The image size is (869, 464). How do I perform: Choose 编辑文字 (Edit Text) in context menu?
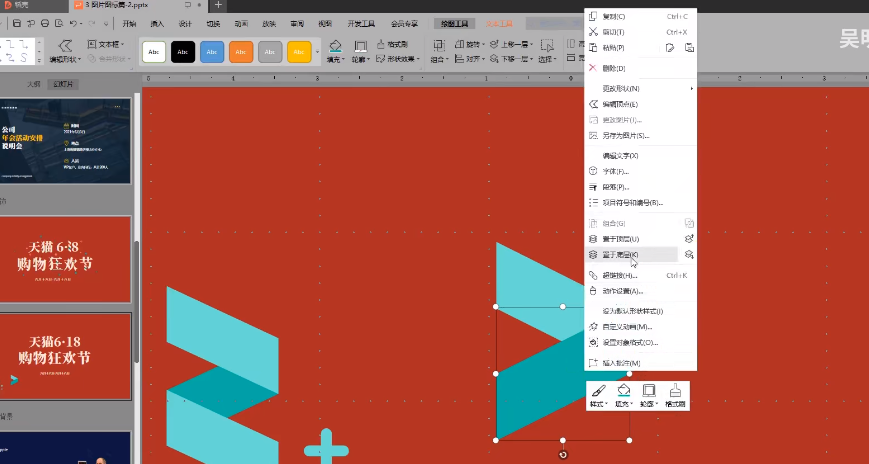pos(641,156)
